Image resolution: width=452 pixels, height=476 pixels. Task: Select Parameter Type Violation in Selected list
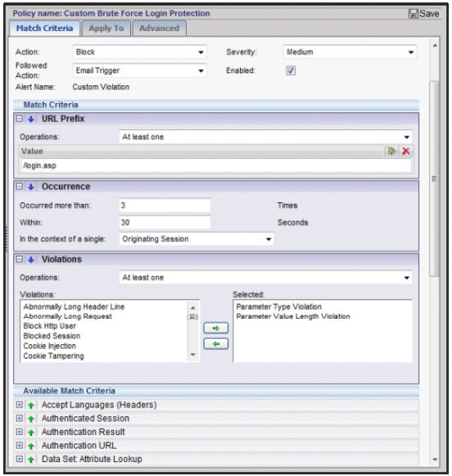click(x=278, y=306)
